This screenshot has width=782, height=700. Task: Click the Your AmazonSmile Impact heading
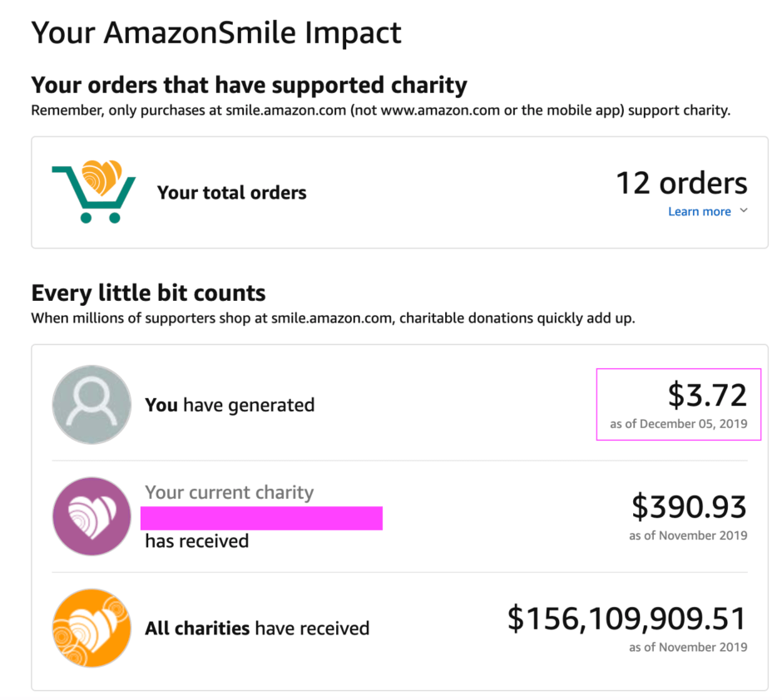click(215, 32)
